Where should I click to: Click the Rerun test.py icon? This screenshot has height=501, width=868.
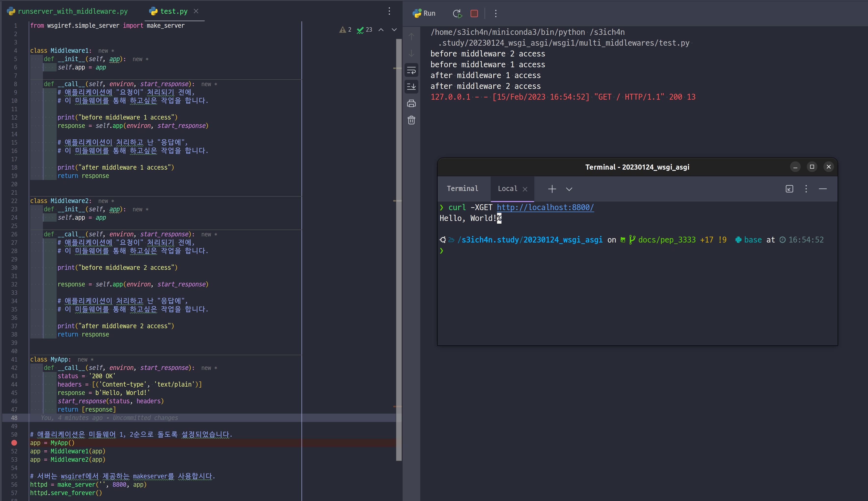tap(457, 14)
